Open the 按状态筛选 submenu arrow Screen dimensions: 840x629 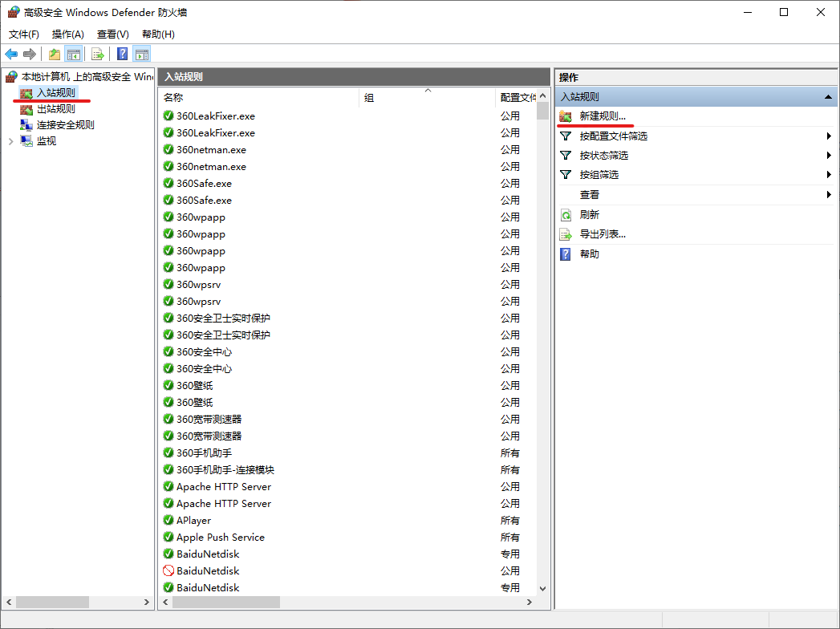pos(829,156)
